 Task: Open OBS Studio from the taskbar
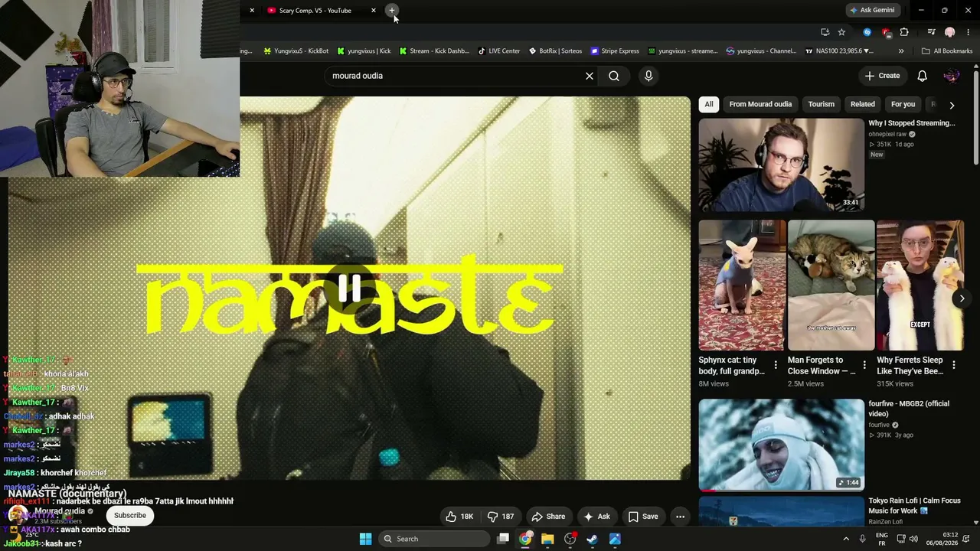click(x=570, y=539)
